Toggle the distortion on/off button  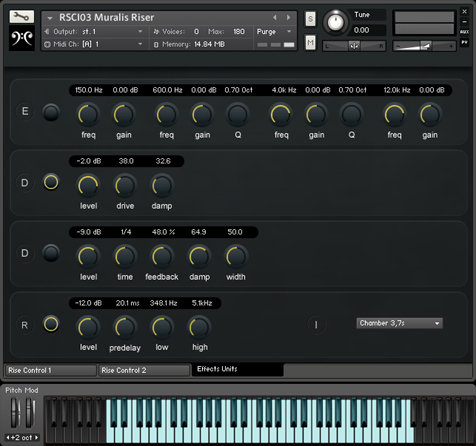(51, 182)
